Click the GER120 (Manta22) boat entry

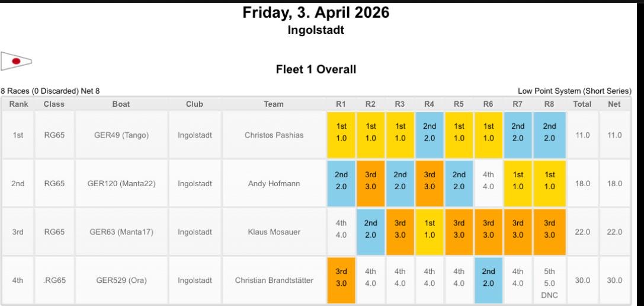(x=121, y=183)
